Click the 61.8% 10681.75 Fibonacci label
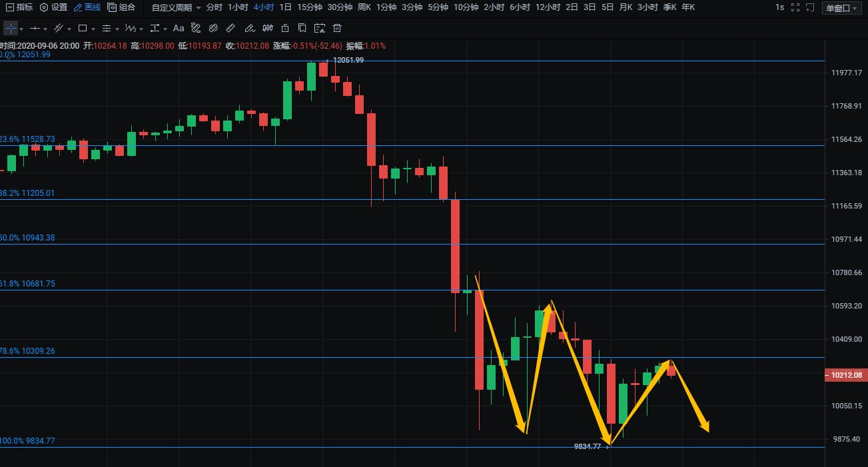This screenshot has width=868, height=467. pos(28,284)
